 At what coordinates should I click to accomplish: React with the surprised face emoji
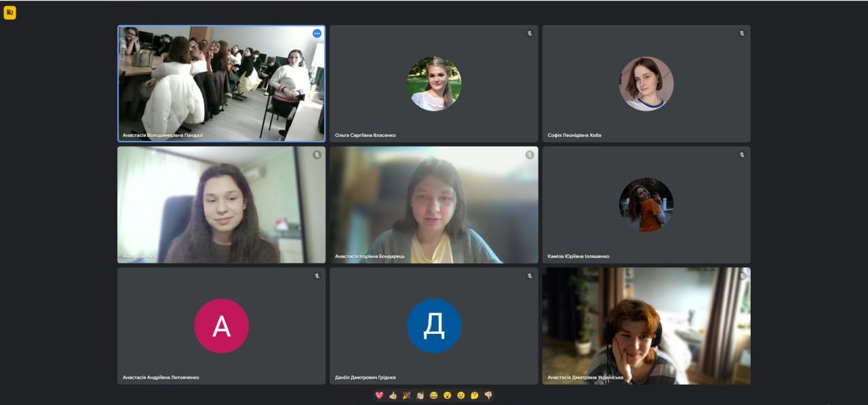447,395
